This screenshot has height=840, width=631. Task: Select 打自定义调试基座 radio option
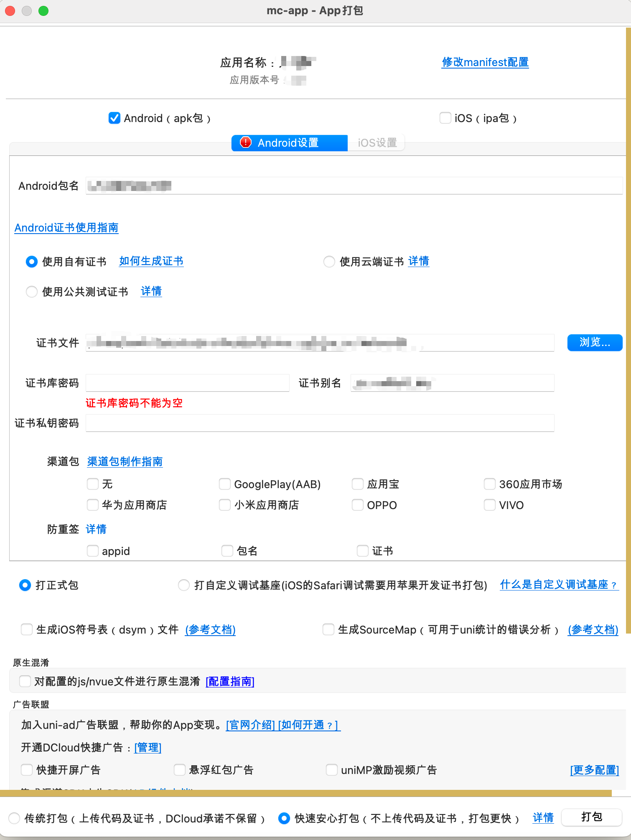(184, 585)
